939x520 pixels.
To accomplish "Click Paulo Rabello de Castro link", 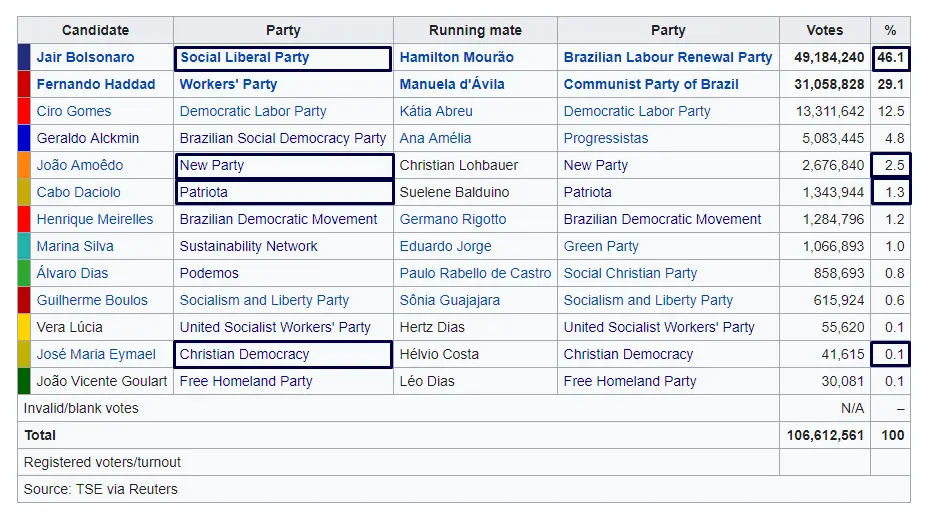I will (x=475, y=273).
